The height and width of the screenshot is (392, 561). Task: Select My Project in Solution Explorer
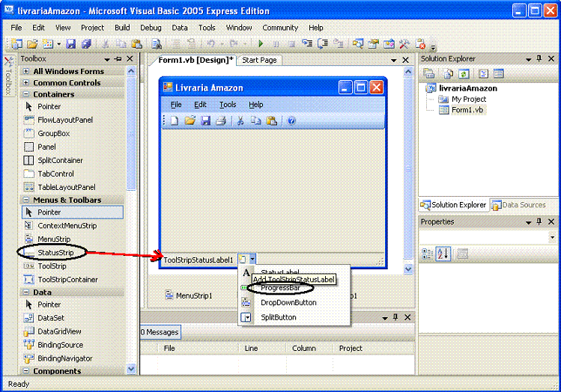tap(469, 99)
